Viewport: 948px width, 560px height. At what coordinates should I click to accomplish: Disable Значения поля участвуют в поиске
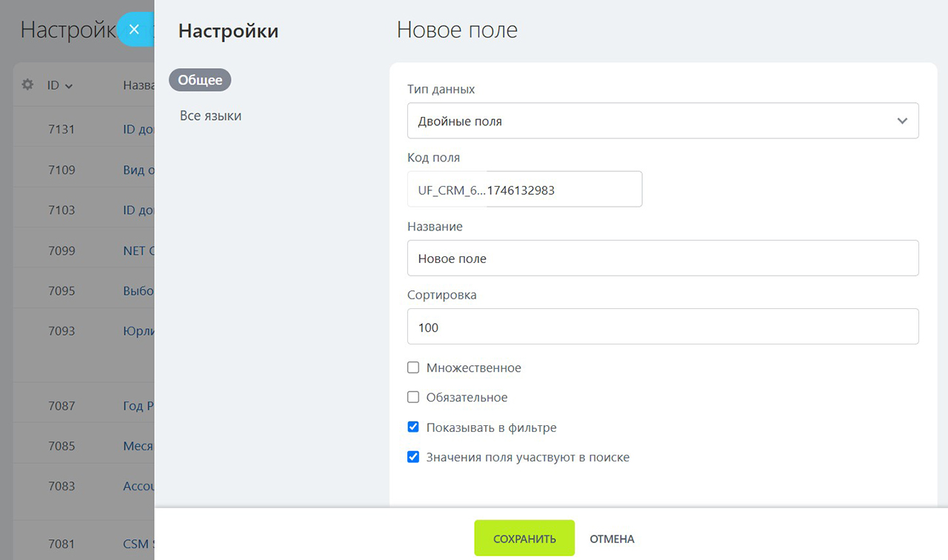tap(413, 457)
